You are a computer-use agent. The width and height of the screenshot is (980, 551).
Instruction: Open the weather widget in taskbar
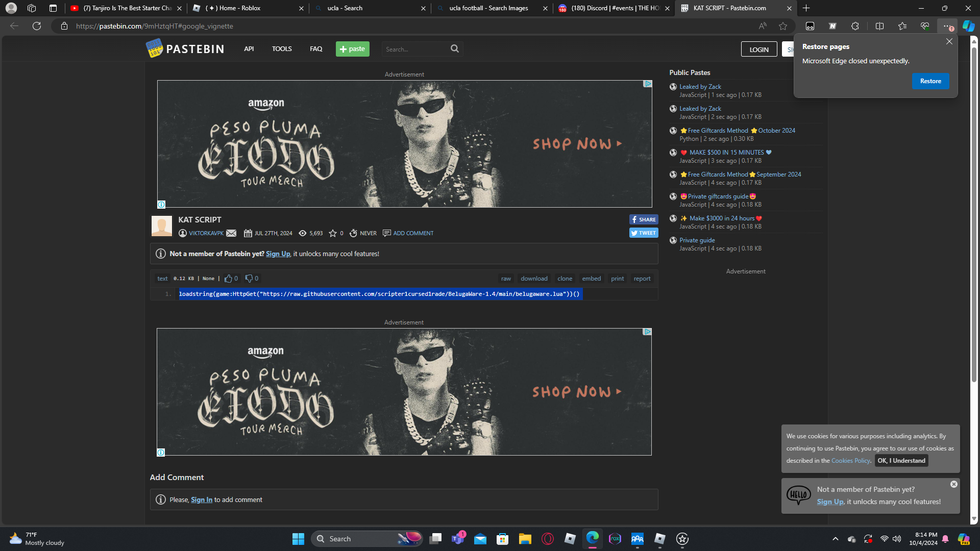[x=37, y=539]
